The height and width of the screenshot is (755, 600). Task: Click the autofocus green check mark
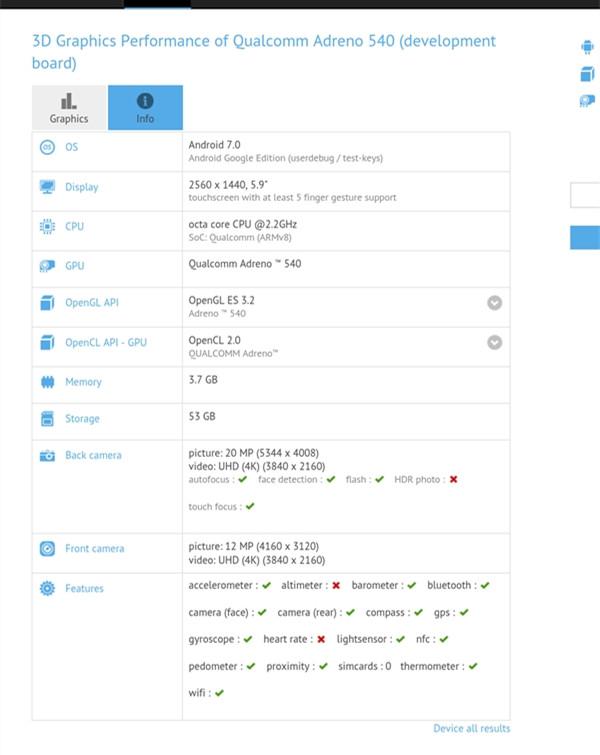[x=243, y=480]
